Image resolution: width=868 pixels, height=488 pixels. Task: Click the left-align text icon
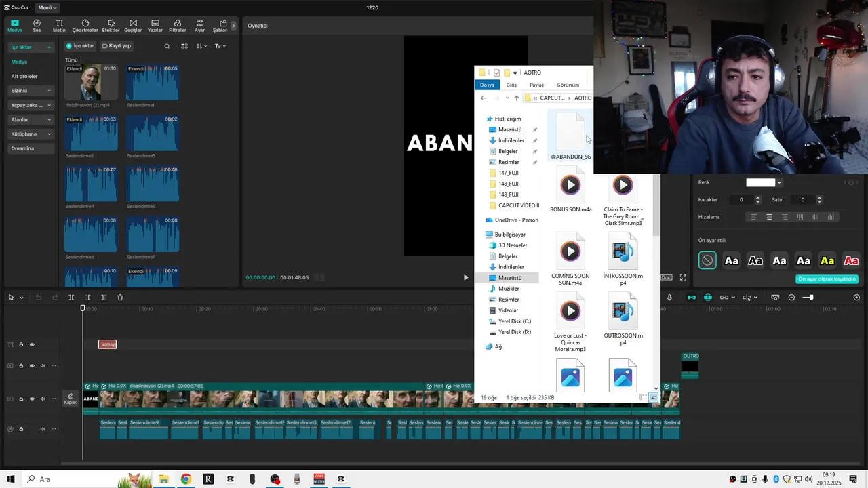pos(753,217)
